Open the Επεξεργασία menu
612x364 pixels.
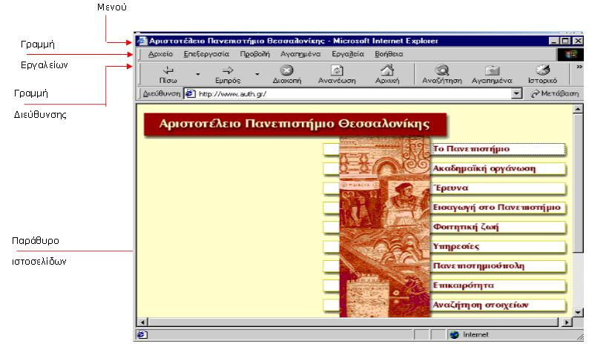[x=206, y=54]
